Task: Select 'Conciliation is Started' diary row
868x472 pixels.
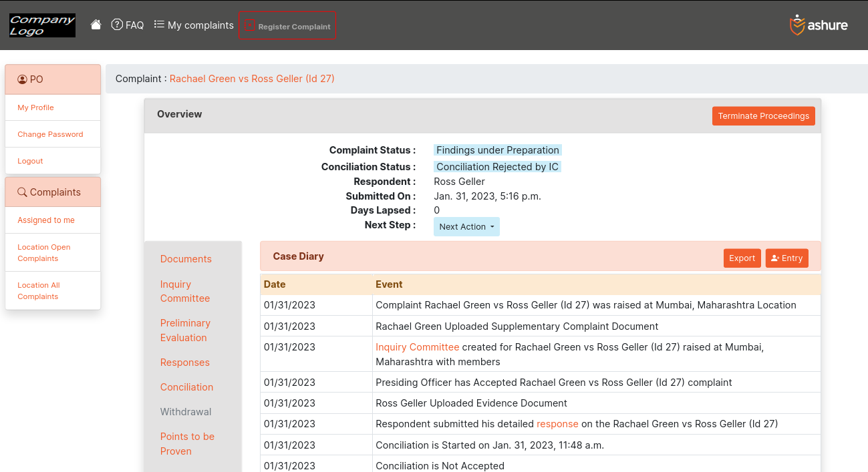Action: click(x=540, y=445)
